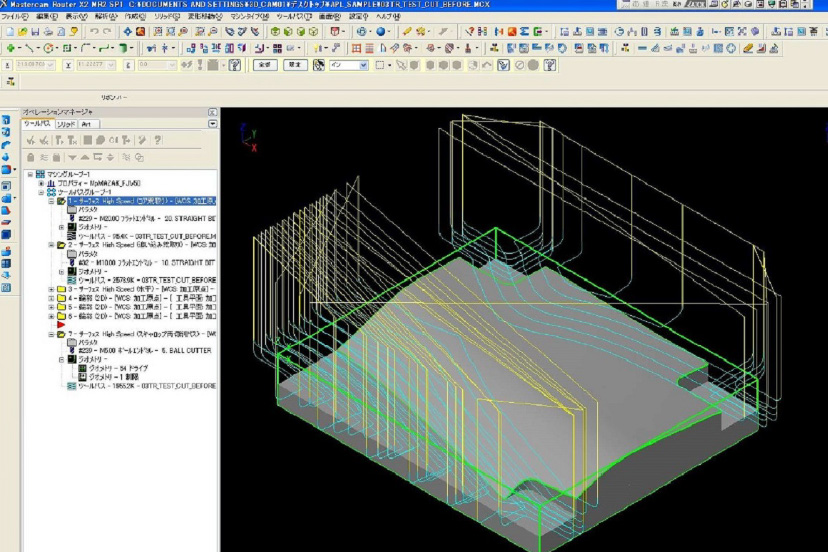The image size is (828, 552).
Task: Click the help icon in Operations Manager toolbar
Action: point(155,140)
